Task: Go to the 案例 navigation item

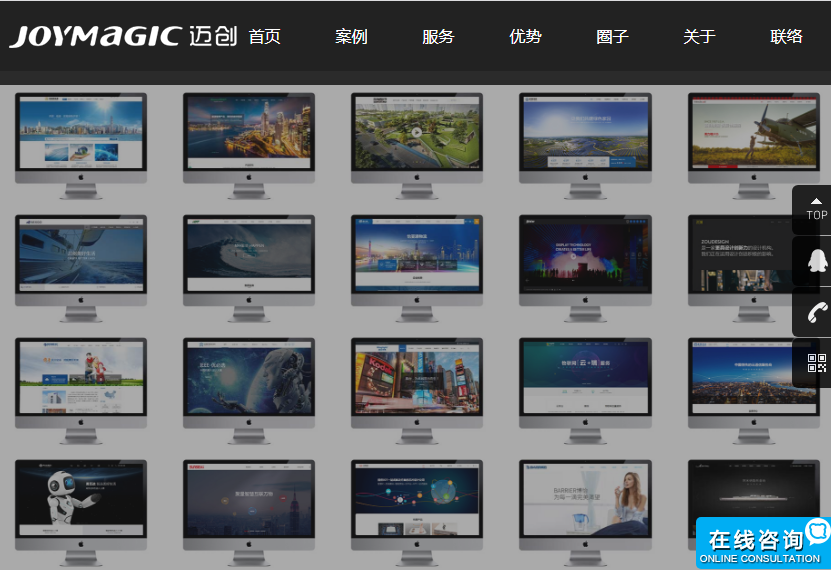Action: pyautogui.click(x=351, y=37)
